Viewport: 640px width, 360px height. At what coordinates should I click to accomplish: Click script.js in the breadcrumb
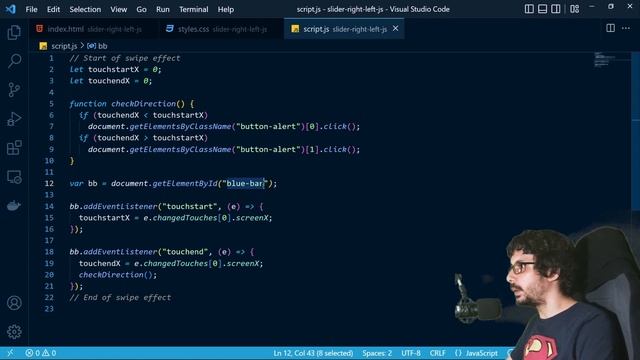tap(64, 46)
